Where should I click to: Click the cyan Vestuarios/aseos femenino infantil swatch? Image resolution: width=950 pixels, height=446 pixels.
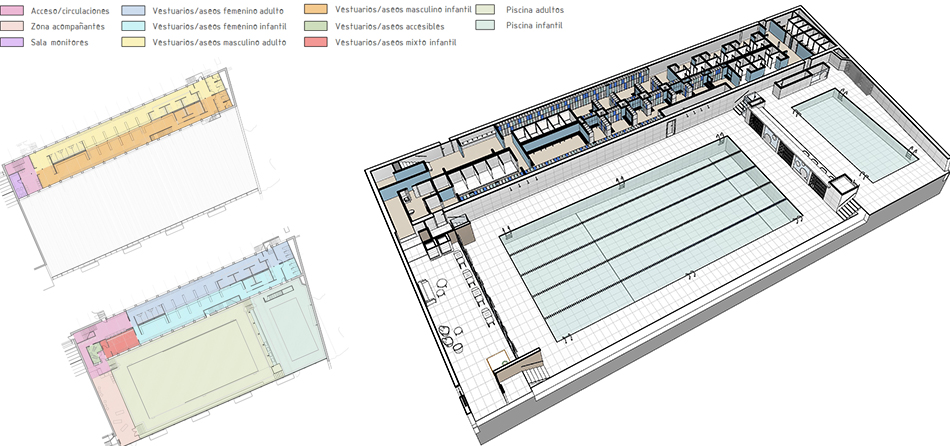[x=133, y=26]
